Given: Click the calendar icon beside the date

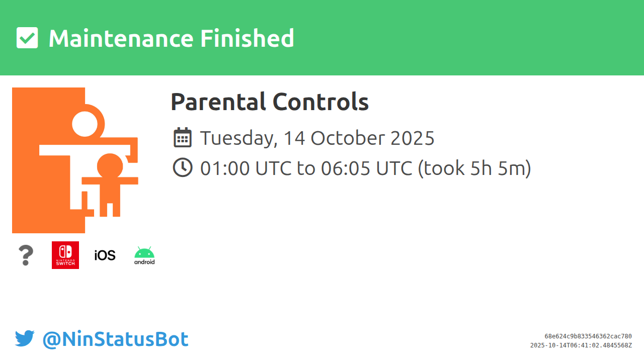Looking at the screenshot, I should pos(183,138).
